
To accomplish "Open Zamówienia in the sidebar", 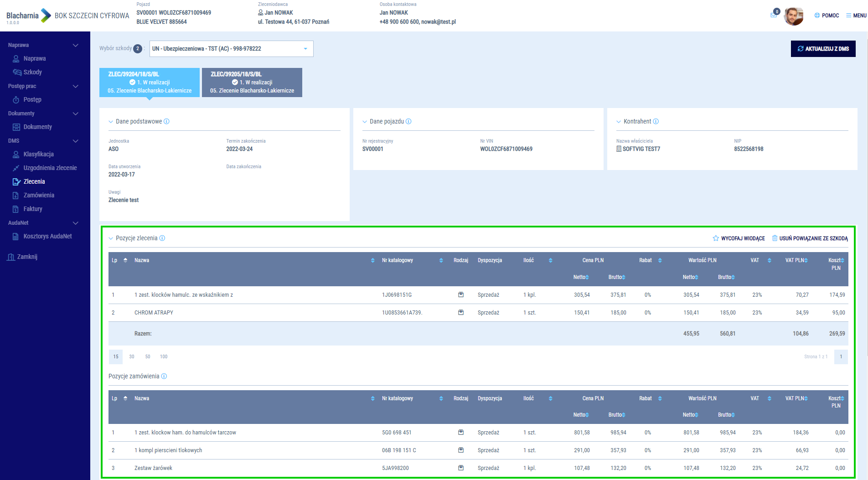I will [39, 195].
